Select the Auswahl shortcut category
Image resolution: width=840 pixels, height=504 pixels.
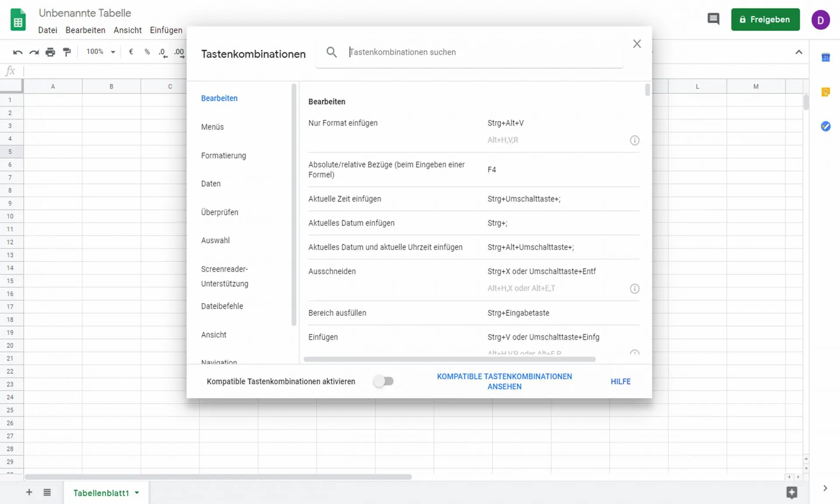(x=215, y=241)
